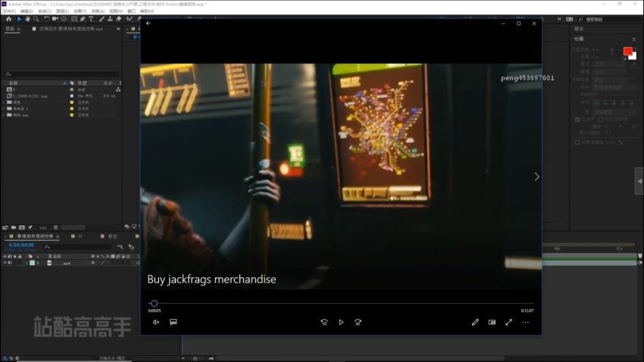Screen dimensions: 644x362
Task: Select the Type (T) tool in the toolbar
Action: [91, 19]
